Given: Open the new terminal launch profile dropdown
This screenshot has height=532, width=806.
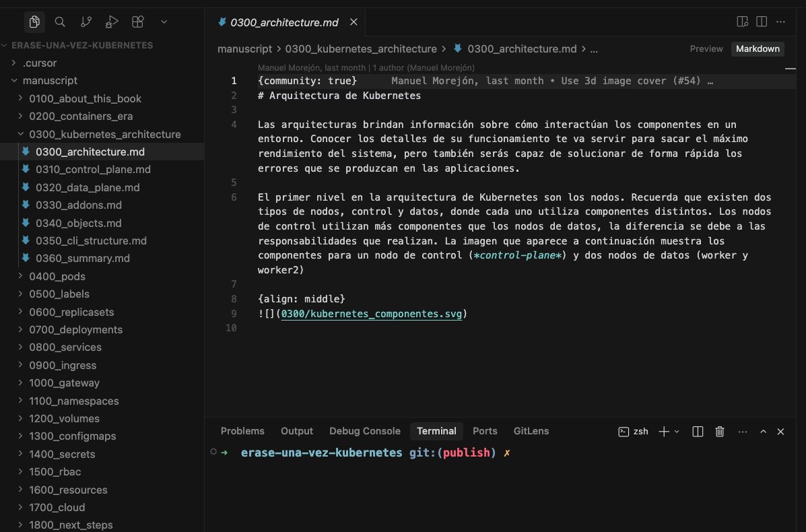Looking at the screenshot, I should click(677, 432).
